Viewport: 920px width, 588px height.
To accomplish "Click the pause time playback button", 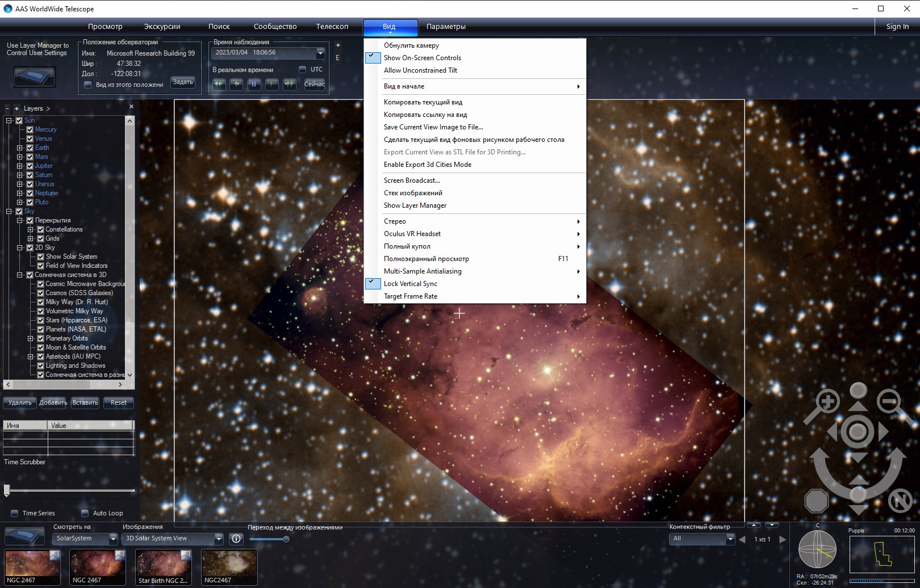I will tap(254, 84).
